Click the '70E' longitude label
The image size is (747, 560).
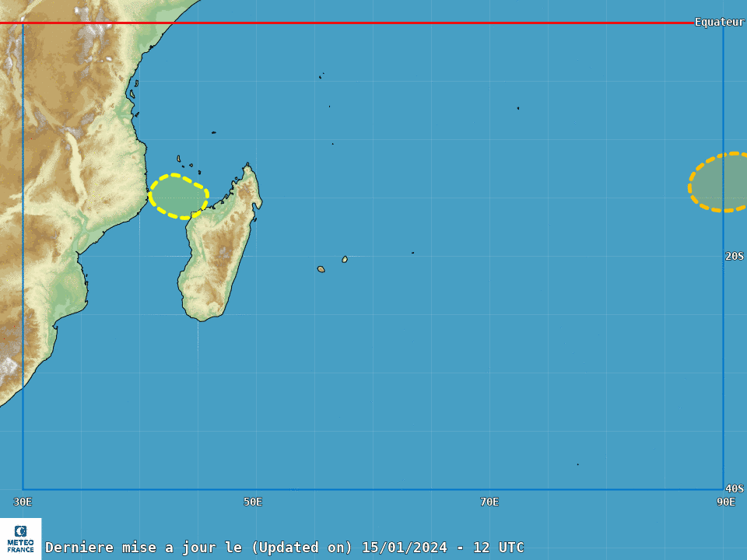(489, 502)
